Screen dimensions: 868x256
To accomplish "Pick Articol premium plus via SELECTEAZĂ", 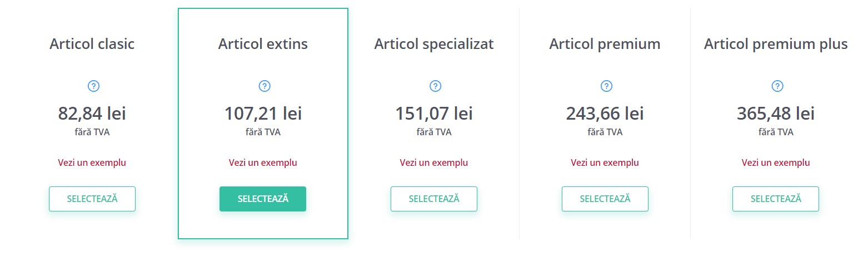I will [776, 199].
